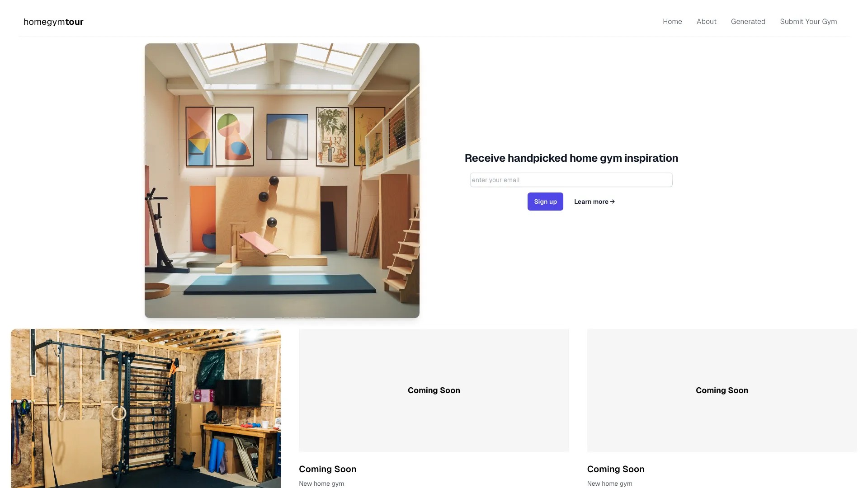Open the About page from navigation
Viewport: 868px width, 488px height.
pos(706,21)
